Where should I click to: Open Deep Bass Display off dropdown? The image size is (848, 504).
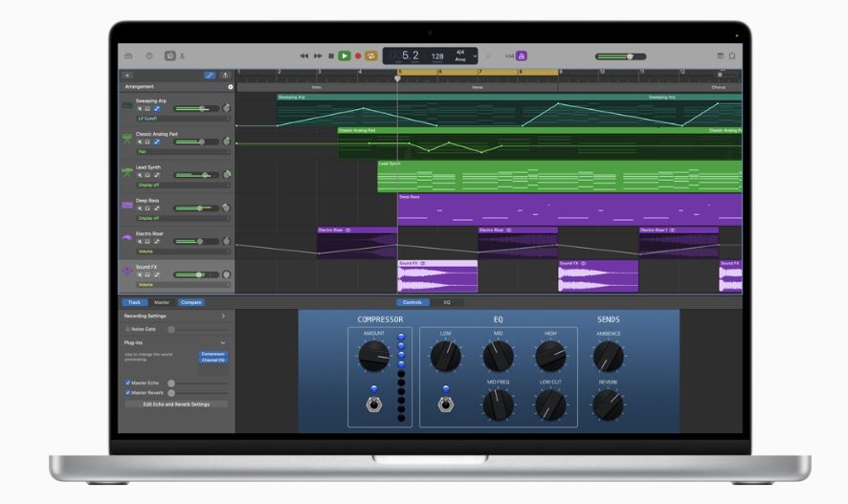(x=184, y=218)
